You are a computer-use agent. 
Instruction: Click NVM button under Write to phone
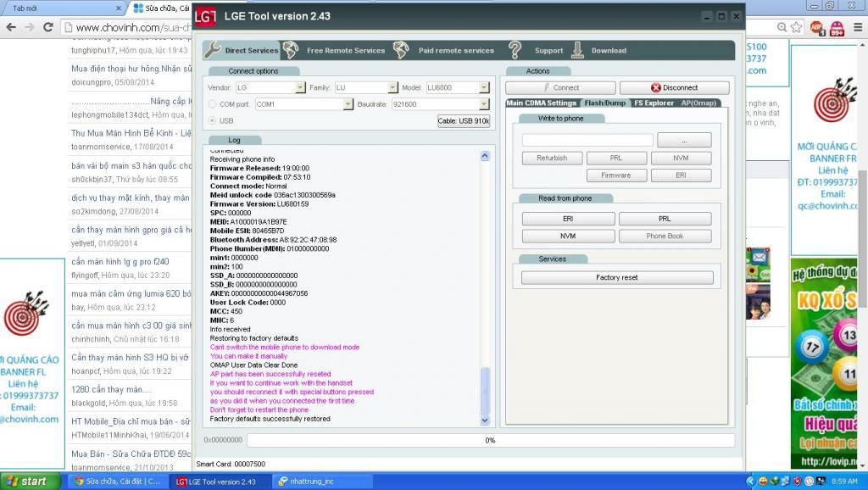click(x=681, y=159)
